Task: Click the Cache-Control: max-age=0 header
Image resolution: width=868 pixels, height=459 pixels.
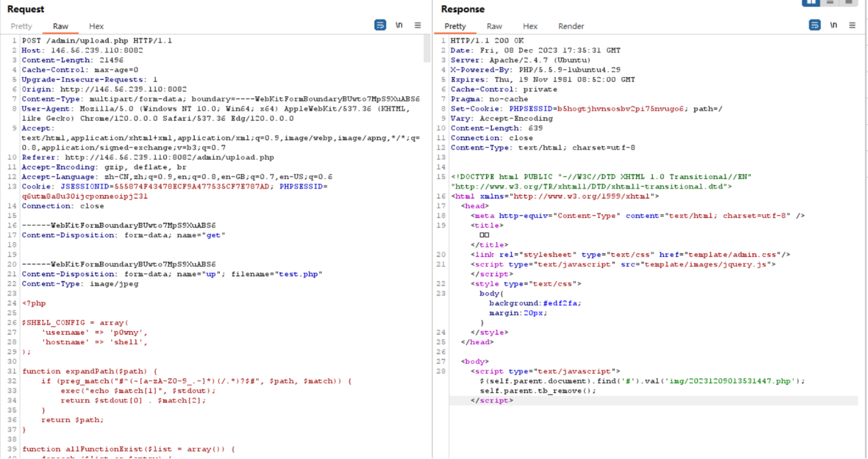Action: point(80,70)
